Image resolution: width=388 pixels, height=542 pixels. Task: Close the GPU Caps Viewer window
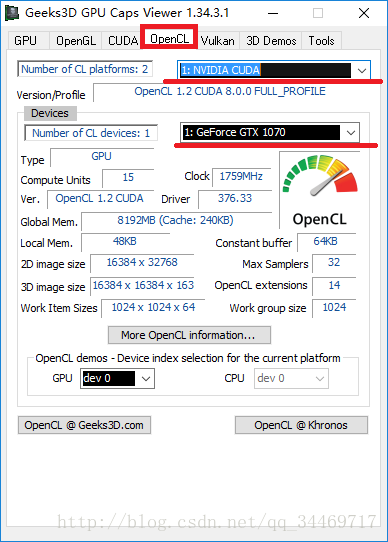point(364,13)
